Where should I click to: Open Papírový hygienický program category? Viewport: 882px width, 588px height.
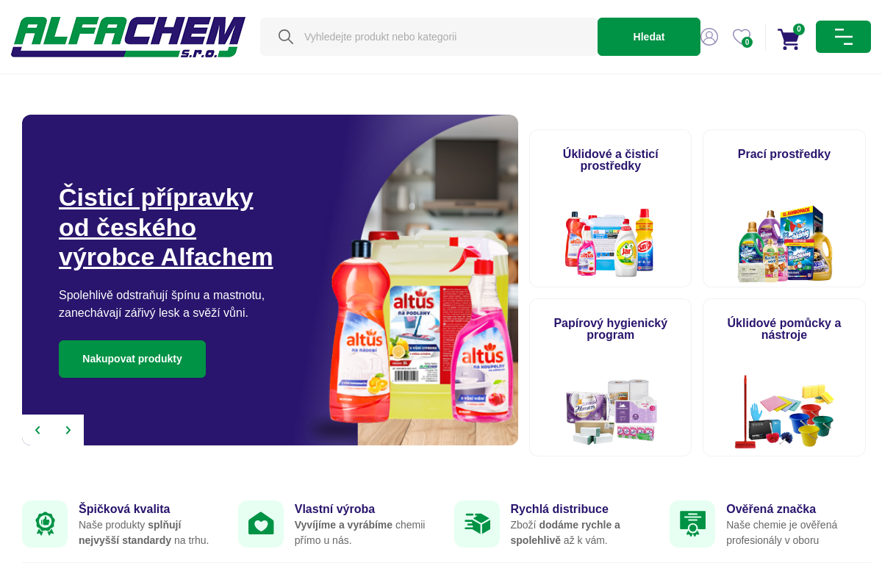click(x=611, y=378)
